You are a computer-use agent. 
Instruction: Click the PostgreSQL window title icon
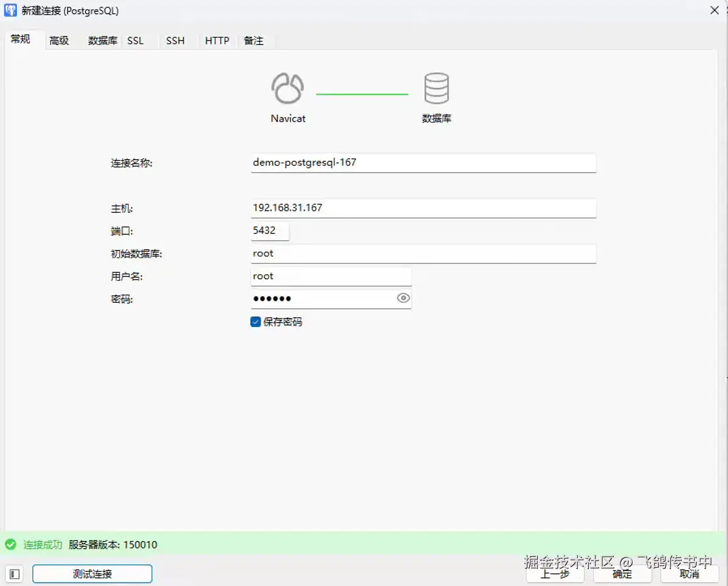[x=10, y=10]
